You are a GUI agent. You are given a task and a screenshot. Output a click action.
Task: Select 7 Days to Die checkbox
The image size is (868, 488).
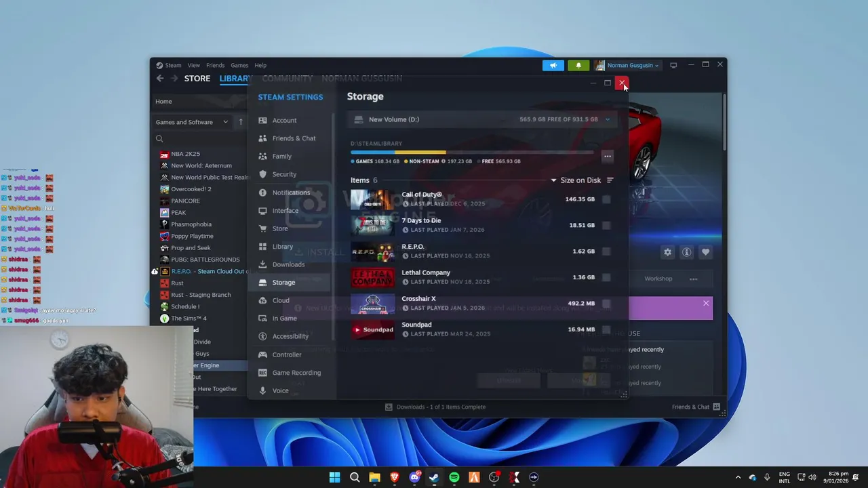(606, 225)
